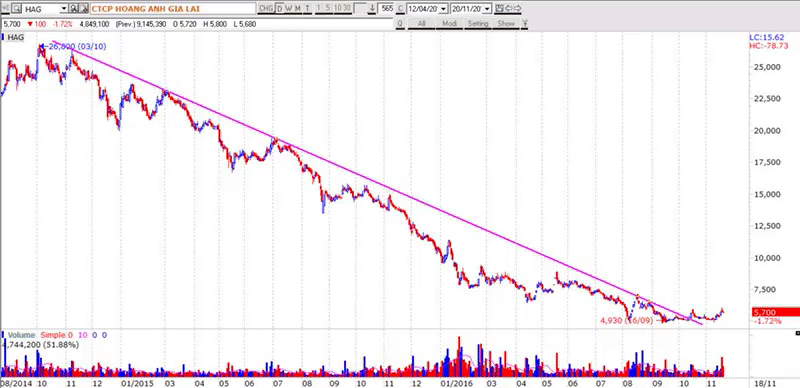The height and width of the screenshot is (388, 800).
Task: Click the pin icon after Show
Action: 525,23
